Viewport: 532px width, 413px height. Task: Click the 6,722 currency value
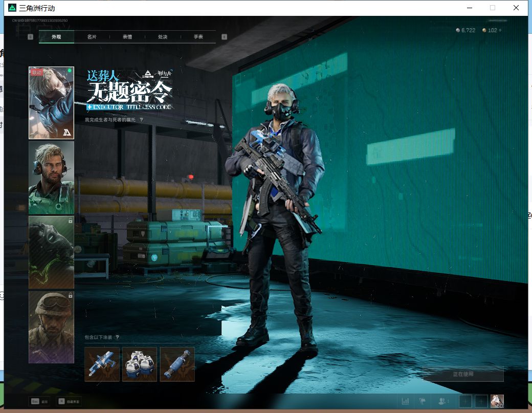[x=468, y=30]
